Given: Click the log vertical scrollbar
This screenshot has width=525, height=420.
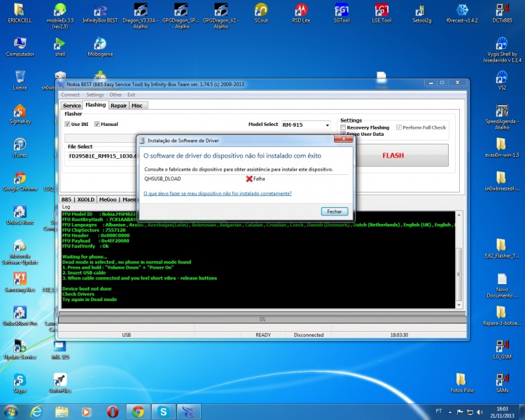Looking at the screenshot, I should [x=459, y=260].
